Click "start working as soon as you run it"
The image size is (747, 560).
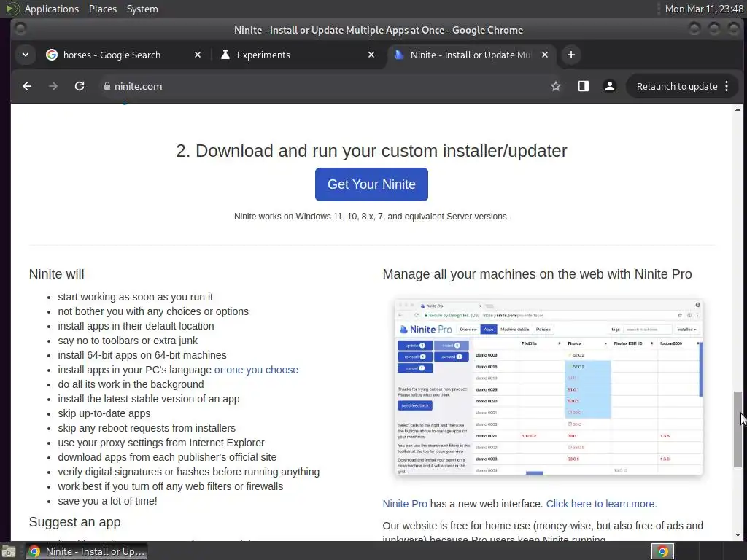tap(135, 297)
